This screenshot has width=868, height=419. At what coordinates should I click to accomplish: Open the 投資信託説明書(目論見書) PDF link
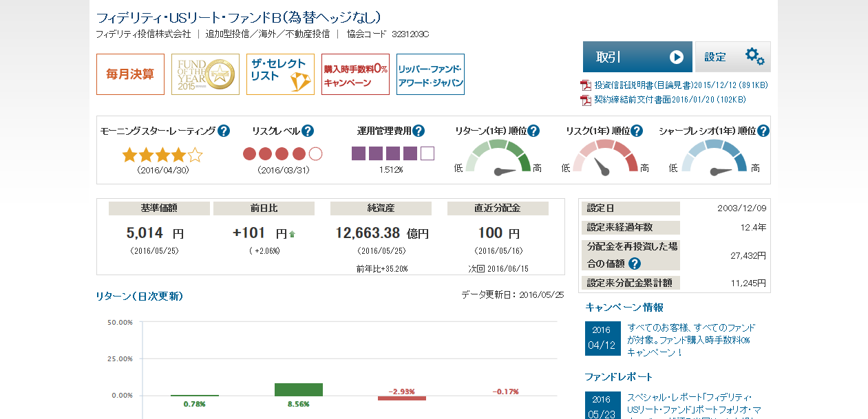pos(681,85)
